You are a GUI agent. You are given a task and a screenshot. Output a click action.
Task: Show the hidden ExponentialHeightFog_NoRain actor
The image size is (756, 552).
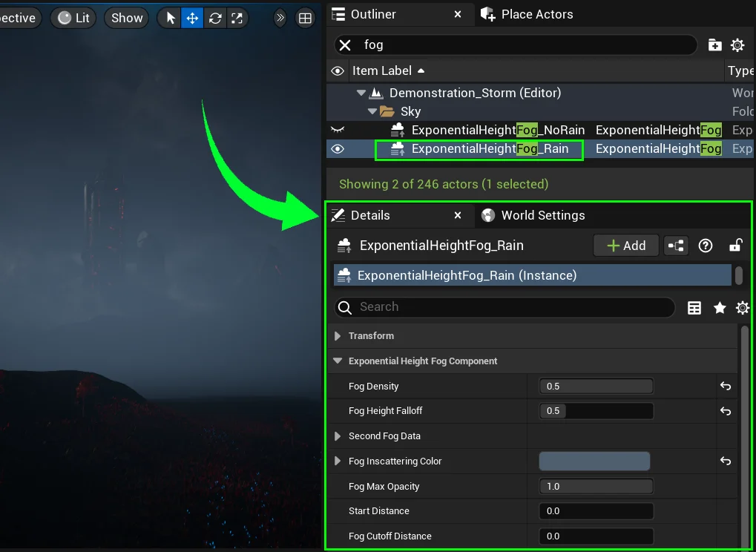coord(338,130)
